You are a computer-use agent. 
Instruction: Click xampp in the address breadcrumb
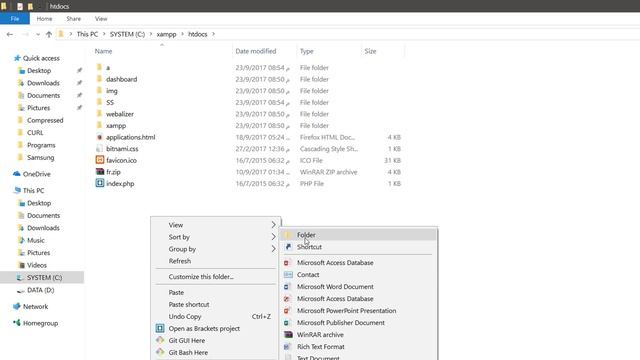167,34
